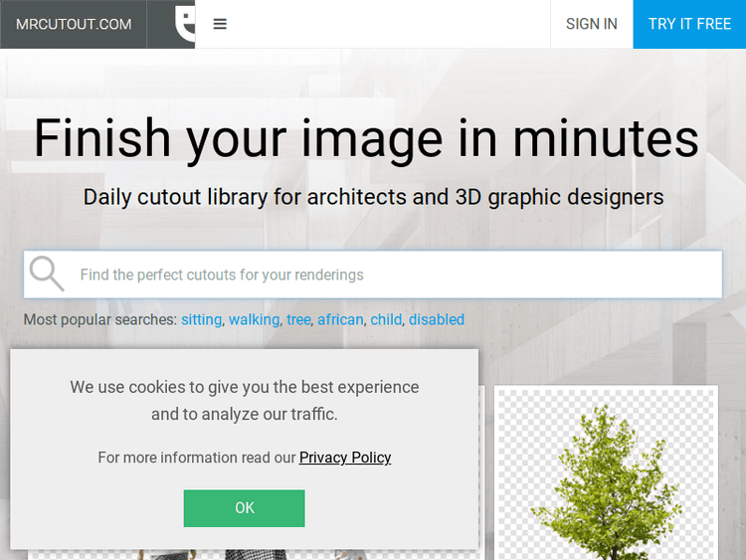This screenshot has height=560, width=746.
Task: Select the 'walking' popular search link
Action: click(x=254, y=319)
